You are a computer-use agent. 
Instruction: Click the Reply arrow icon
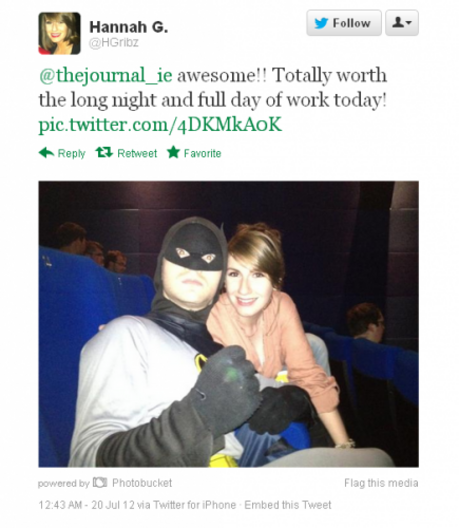46,153
